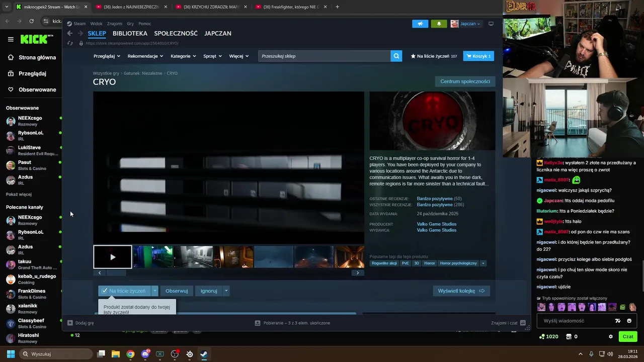644x362 pixels.
Task: Advance the thumbnail strip with right arrow
Action: pos(358,273)
